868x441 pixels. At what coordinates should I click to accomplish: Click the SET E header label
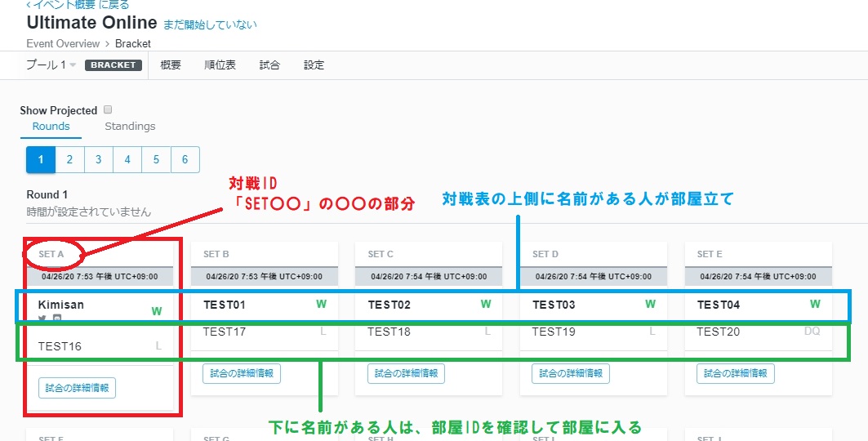[710, 254]
